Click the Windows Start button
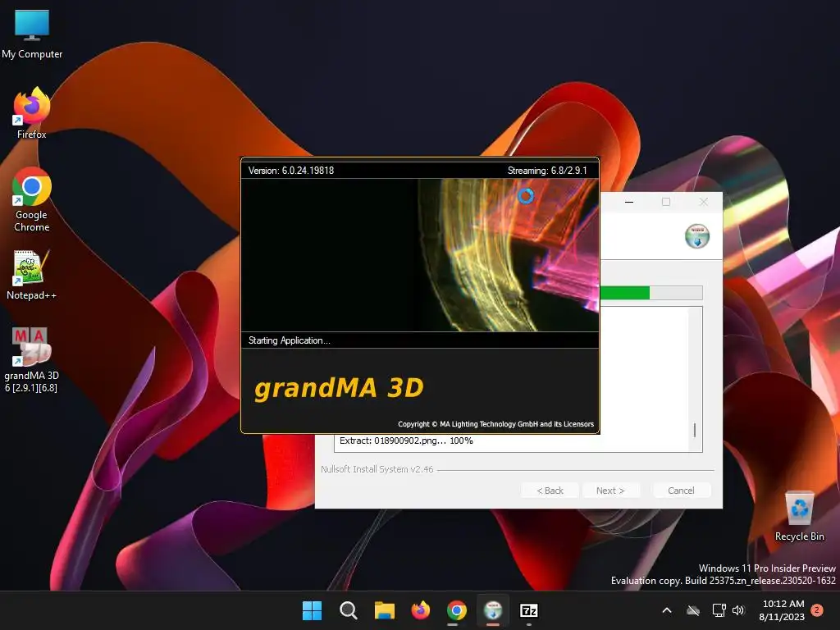Screen dimensions: 840x630 pyautogui.click(x=312, y=610)
